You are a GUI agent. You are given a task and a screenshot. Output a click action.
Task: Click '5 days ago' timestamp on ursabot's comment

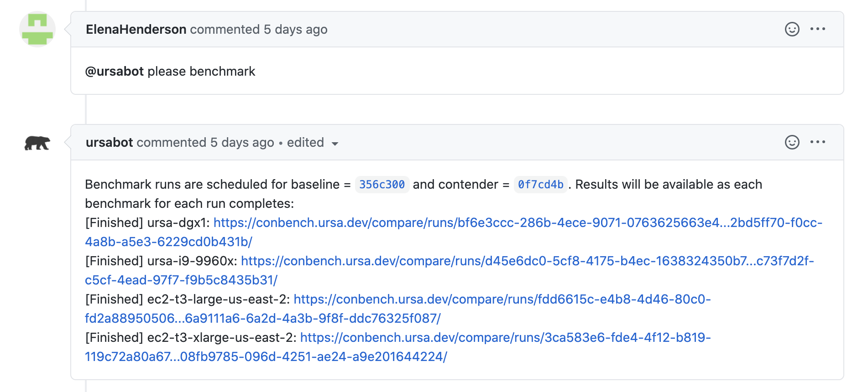[242, 142]
